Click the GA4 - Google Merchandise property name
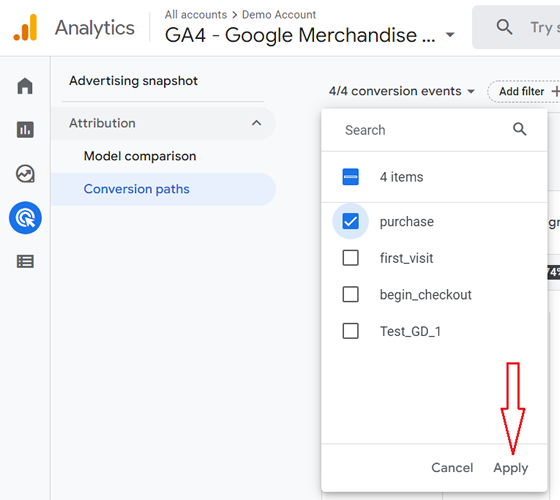This screenshot has width=560, height=500. click(300, 35)
